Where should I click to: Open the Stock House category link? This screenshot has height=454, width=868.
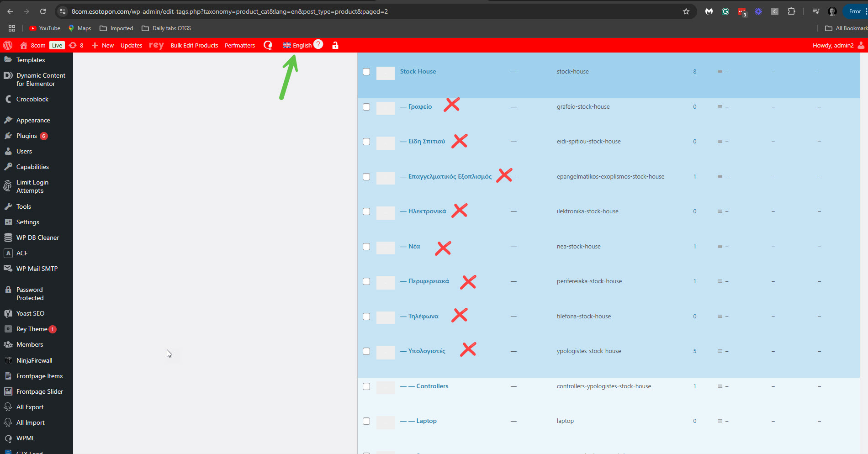[x=418, y=71]
